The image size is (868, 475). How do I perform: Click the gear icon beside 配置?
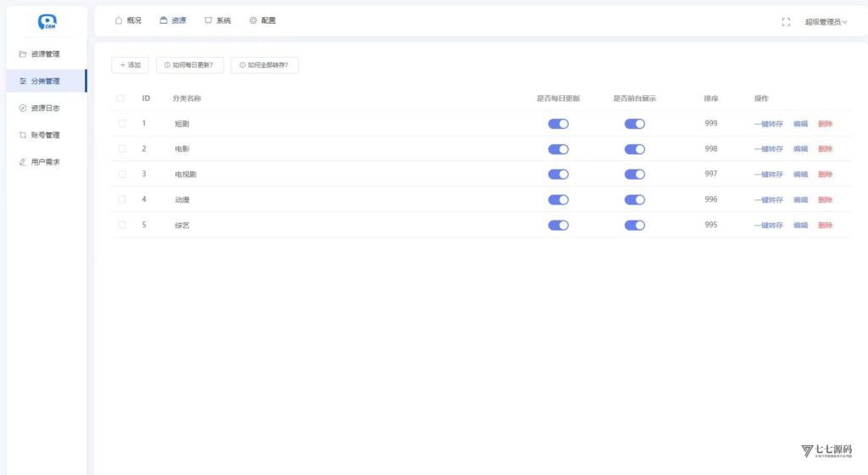coord(253,20)
